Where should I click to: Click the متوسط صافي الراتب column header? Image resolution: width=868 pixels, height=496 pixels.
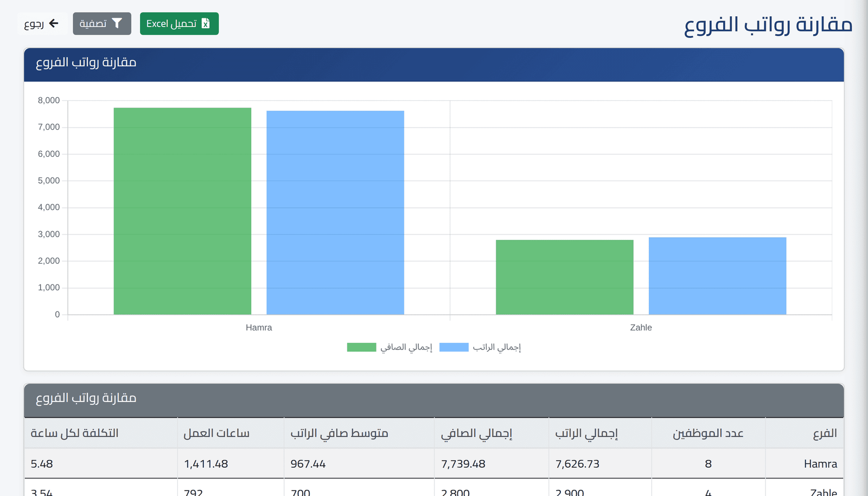point(359,433)
